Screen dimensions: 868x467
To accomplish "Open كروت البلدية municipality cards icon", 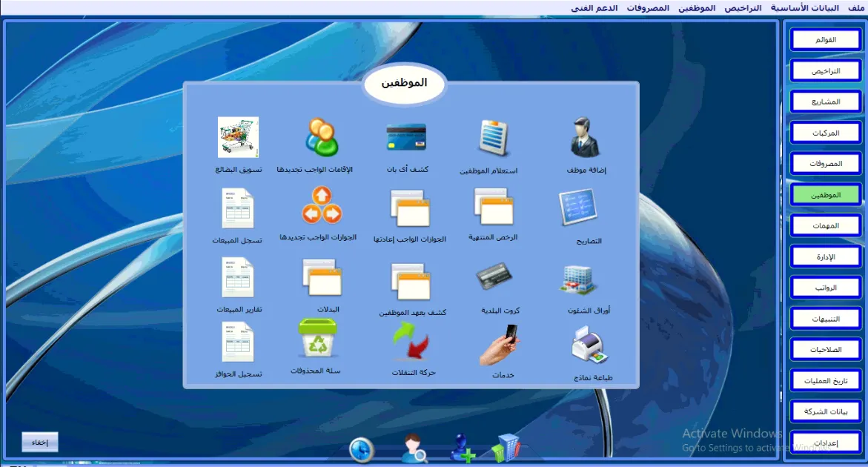I will pos(494,276).
